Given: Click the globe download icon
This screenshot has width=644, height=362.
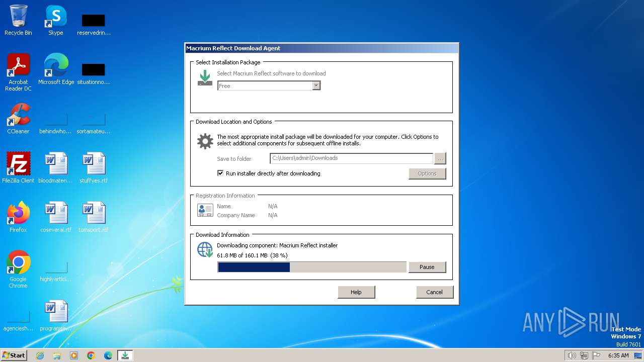Looking at the screenshot, I should coord(205,249).
